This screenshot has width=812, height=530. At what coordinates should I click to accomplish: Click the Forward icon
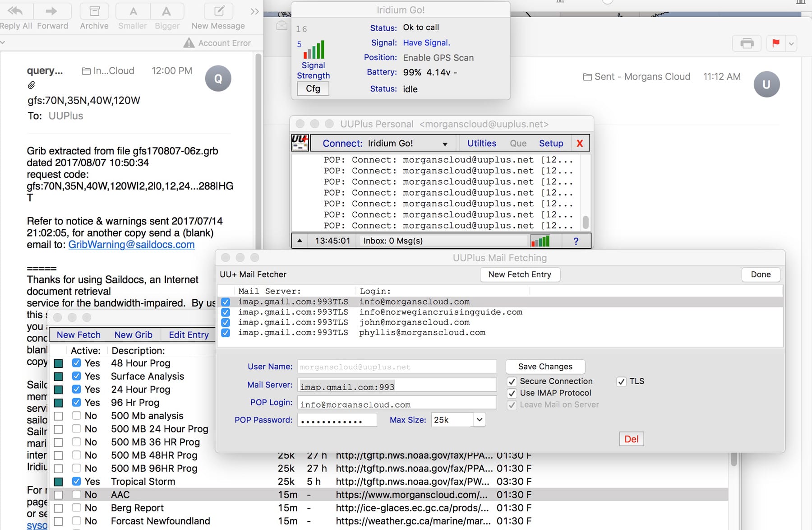click(x=52, y=11)
